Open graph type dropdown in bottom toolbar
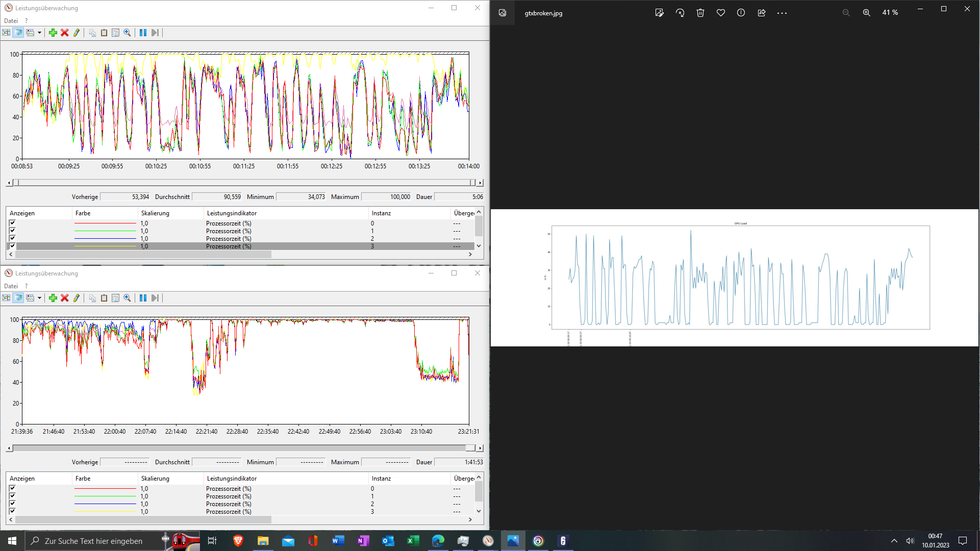Viewport: 980px width, 551px height. [x=39, y=298]
